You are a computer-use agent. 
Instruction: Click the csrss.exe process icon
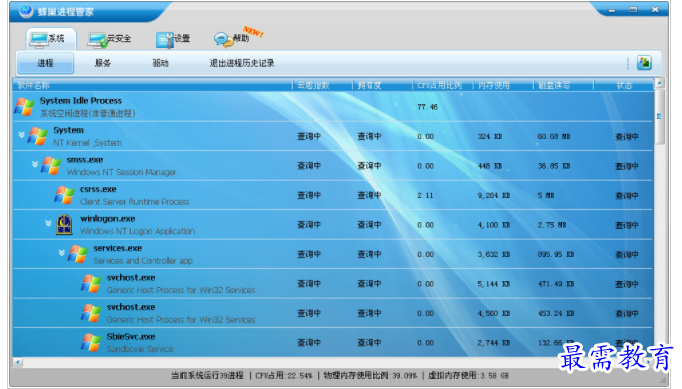pos(64,195)
